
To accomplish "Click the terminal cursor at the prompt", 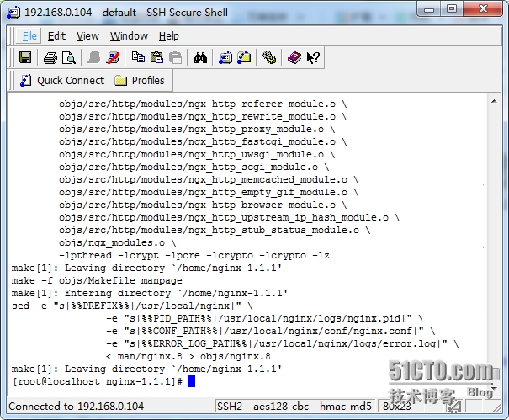I will (x=192, y=381).
